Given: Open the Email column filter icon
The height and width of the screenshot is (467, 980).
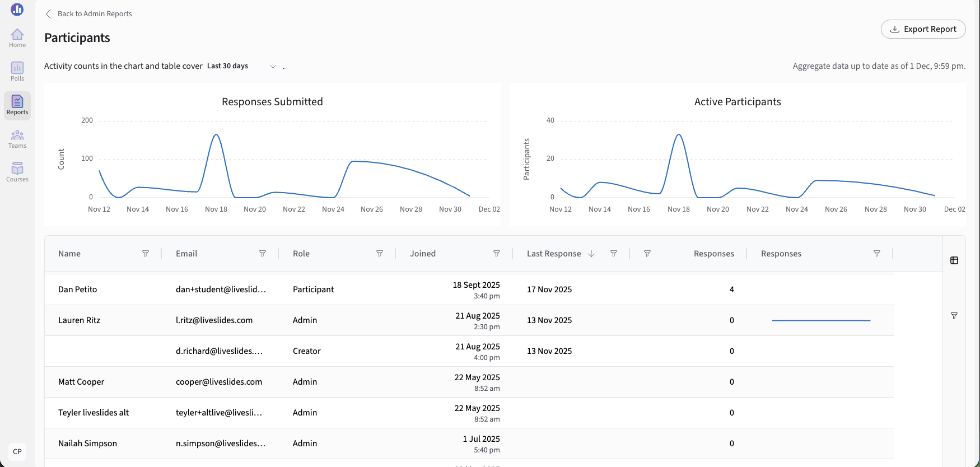Looking at the screenshot, I should click(x=263, y=254).
